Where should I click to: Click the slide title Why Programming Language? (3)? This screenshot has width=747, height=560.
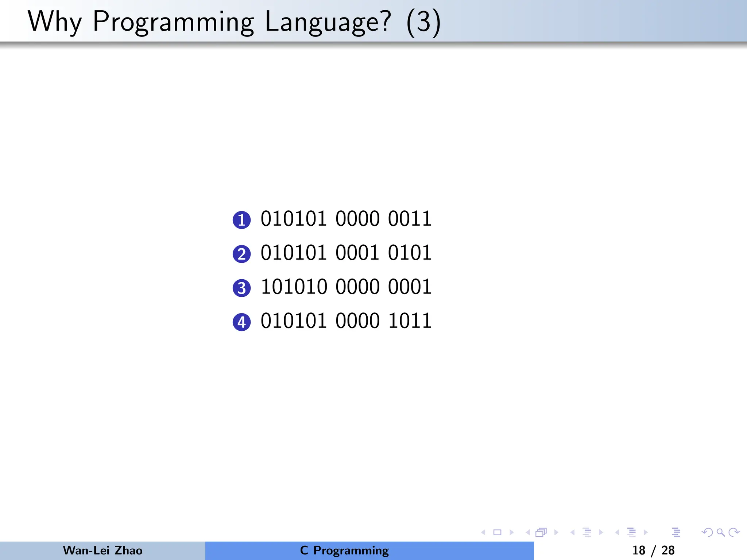234,22
